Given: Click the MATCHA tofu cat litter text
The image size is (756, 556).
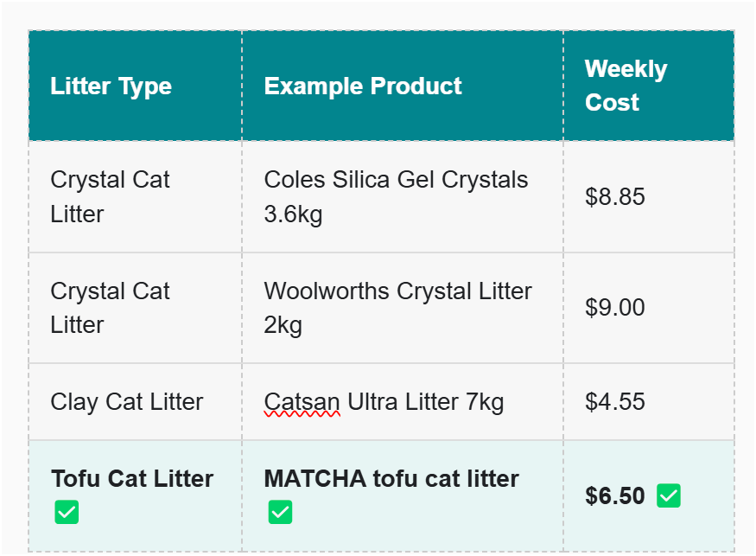Looking at the screenshot, I should pos(391,479).
